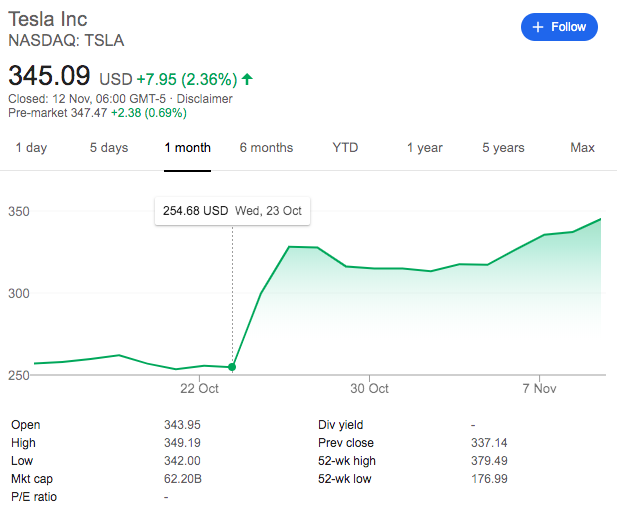Viewport: 617px width, 517px height.
Task: Click the 30 Oct axis label
Action: coord(369,389)
